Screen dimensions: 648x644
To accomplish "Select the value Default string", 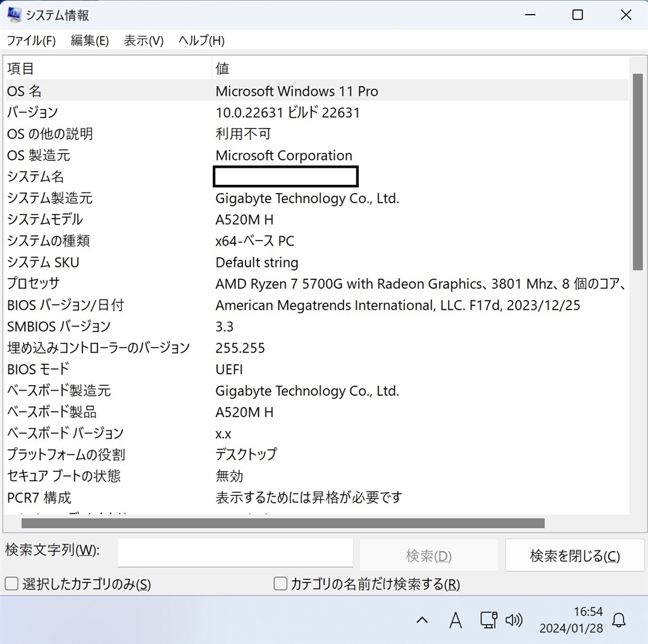I will pyautogui.click(x=257, y=263).
